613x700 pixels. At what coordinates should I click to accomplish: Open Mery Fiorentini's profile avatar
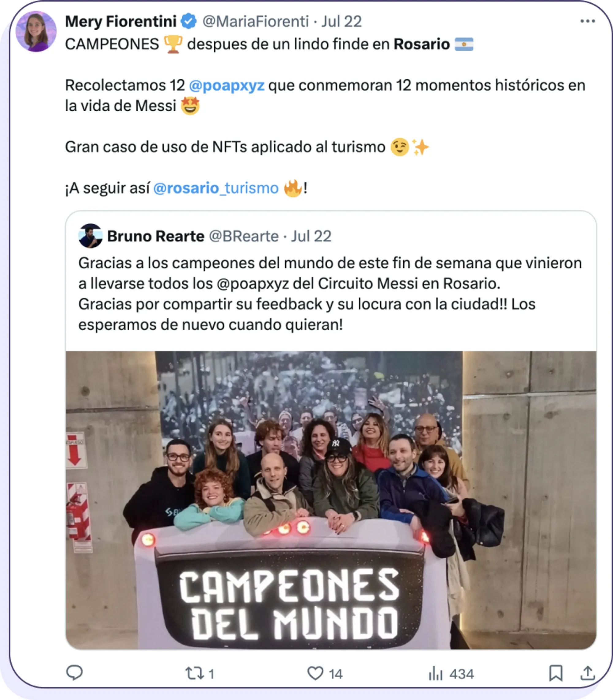(x=36, y=32)
